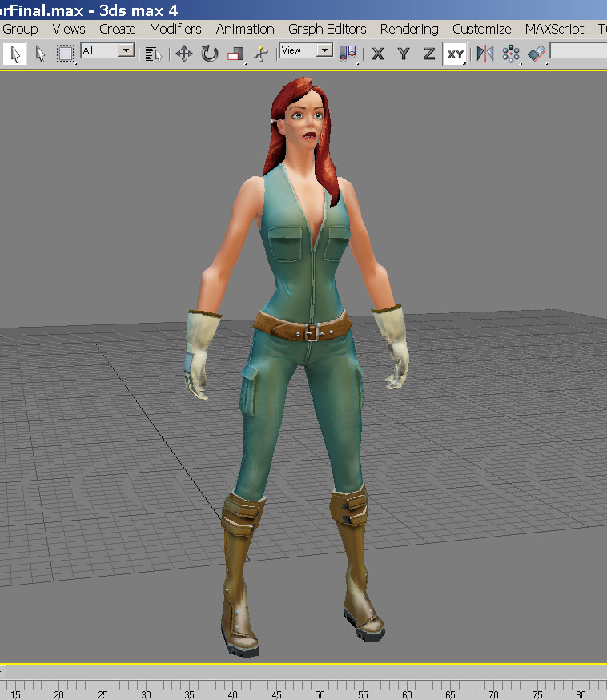607x700 pixels.
Task: Toggle the XY plane restriction button
Action: click(x=455, y=54)
